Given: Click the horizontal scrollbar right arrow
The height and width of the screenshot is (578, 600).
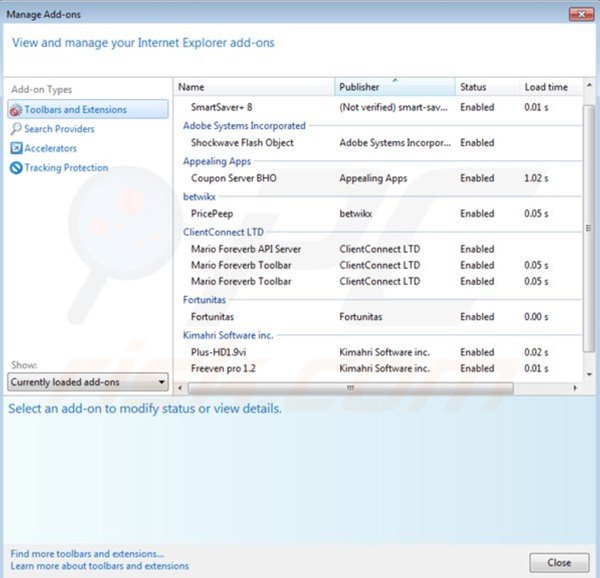Looking at the screenshot, I should tap(575, 388).
